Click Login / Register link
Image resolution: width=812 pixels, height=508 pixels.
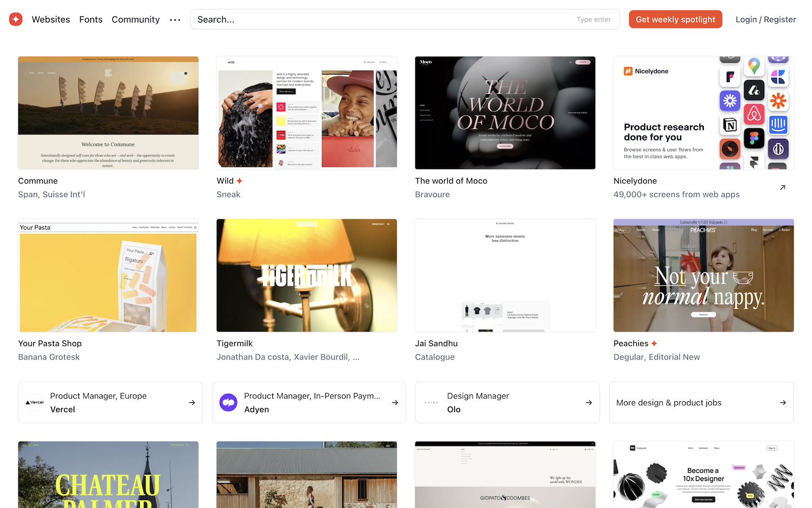coord(766,19)
